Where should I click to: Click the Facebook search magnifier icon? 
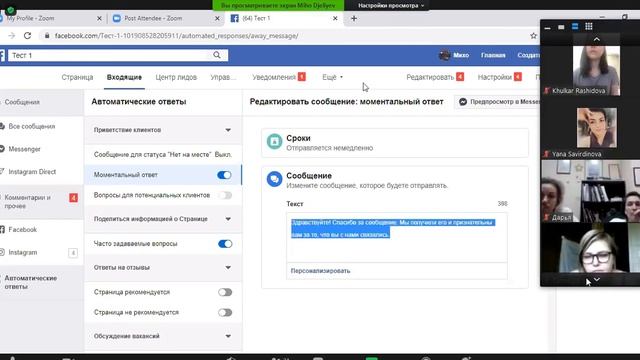pos(217,55)
